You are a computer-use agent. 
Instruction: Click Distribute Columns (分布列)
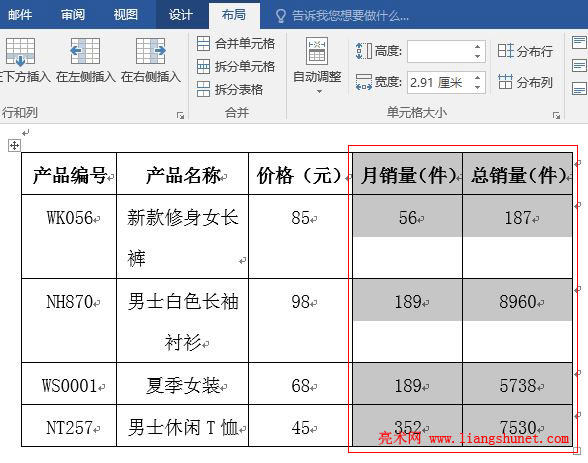pos(525,82)
